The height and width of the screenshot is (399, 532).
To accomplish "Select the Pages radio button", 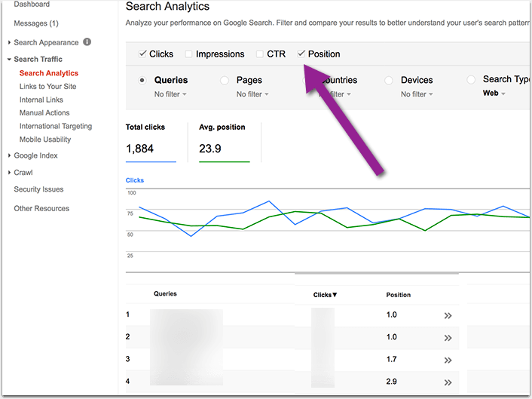I will (225, 80).
